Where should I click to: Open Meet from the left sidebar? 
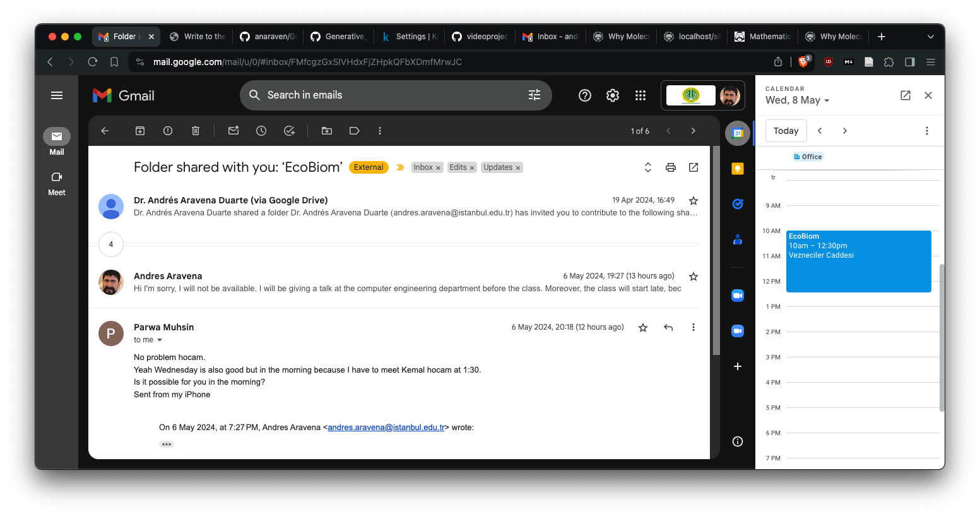[57, 183]
